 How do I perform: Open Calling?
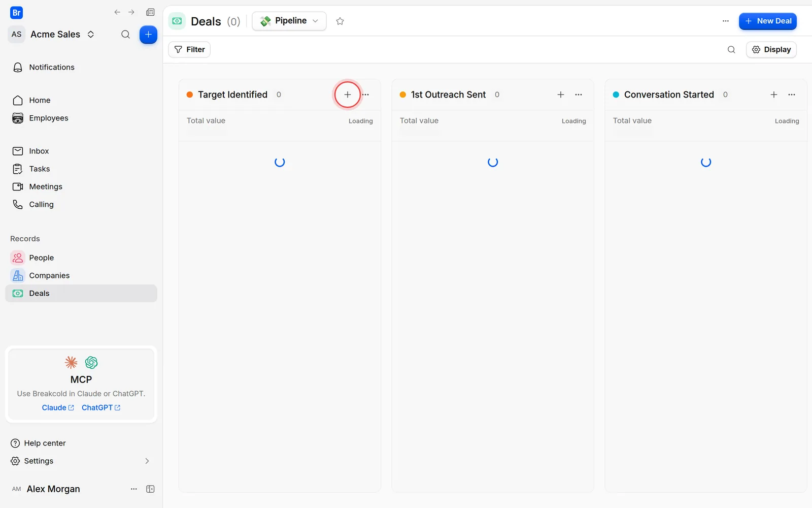(81, 204)
